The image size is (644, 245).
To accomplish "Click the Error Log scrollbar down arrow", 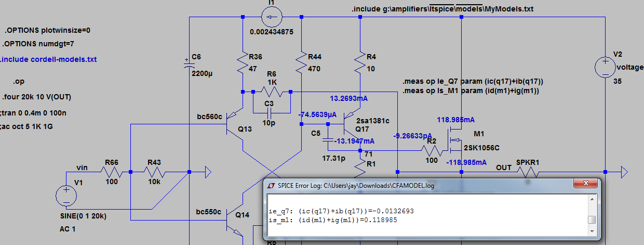I will (x=592, y=232).
